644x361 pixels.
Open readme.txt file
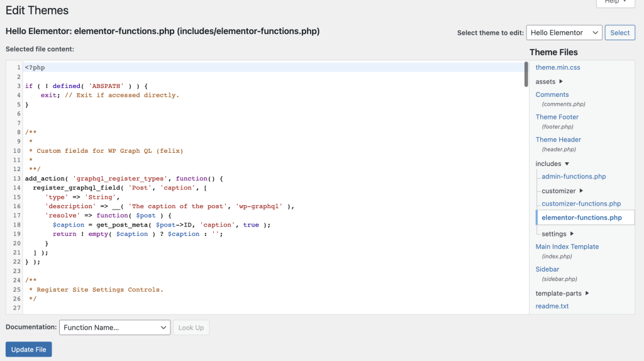click(x=552, y=306)
